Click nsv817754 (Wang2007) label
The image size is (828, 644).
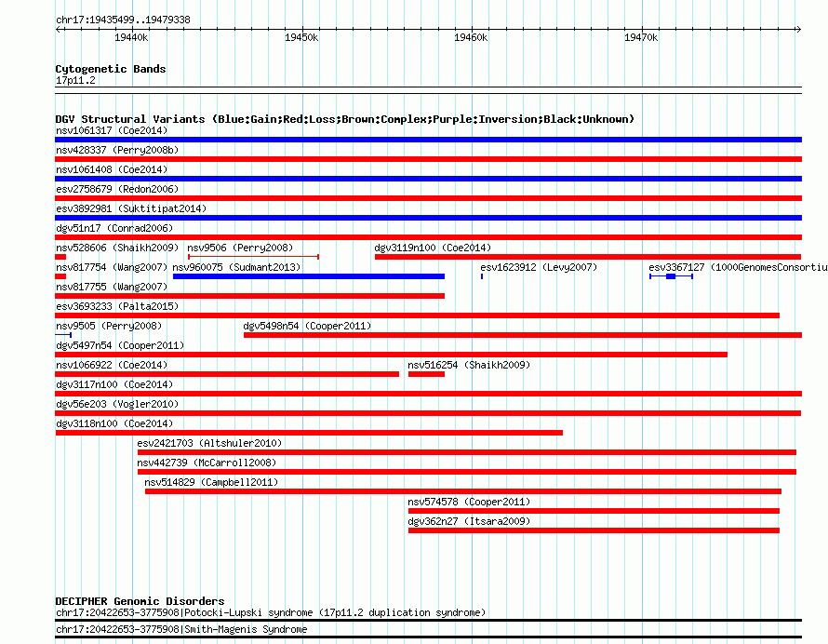(112, 267)
